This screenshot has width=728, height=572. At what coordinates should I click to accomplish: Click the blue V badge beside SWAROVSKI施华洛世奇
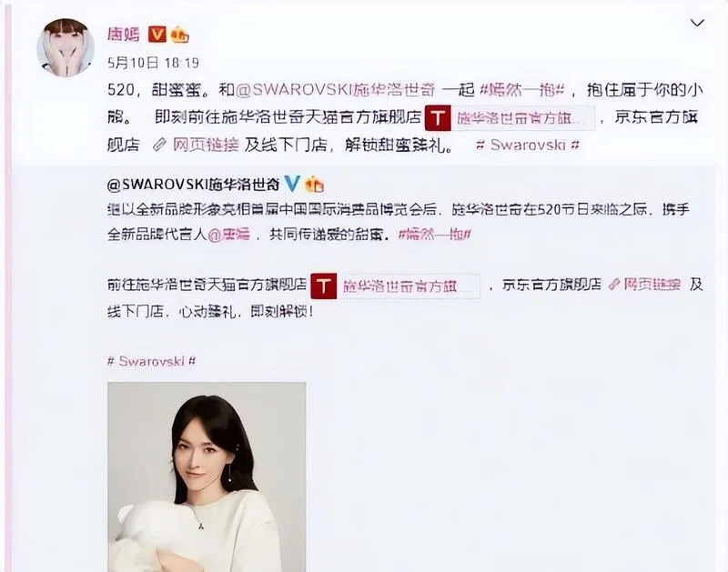(292, 185)
